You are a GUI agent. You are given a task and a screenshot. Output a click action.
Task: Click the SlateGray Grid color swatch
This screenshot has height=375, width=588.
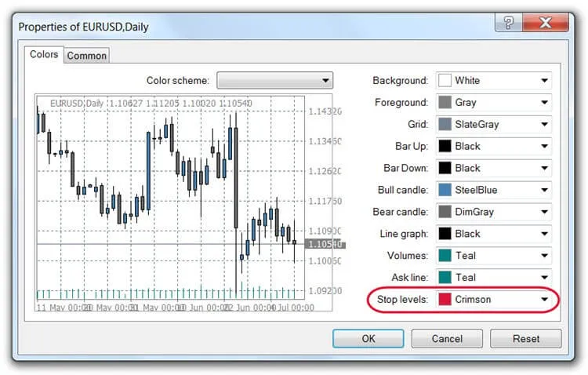pos(445,124)
